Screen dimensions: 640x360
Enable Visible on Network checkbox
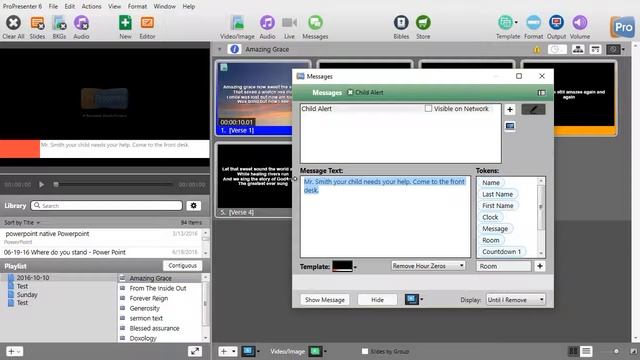428,109
